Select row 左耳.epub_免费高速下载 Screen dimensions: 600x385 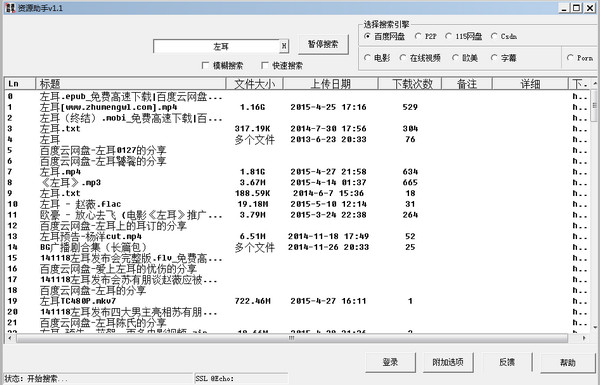tap(298, 96)
